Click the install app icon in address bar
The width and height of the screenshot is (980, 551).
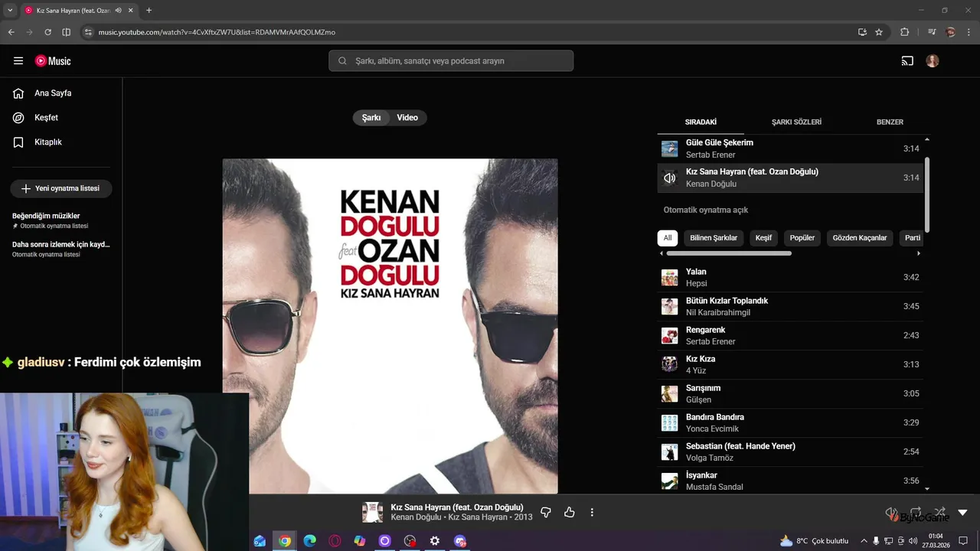click(x=862, y=32)
